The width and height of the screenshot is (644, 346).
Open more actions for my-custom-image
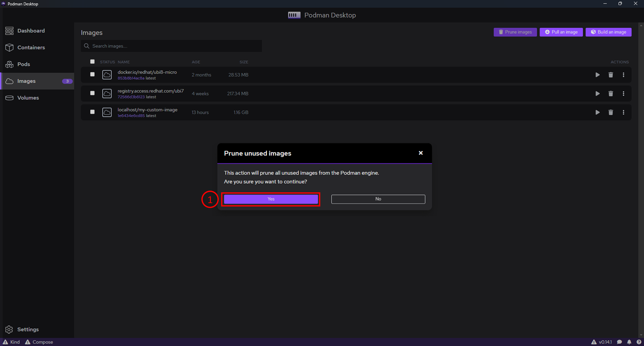tap(624, 112)
